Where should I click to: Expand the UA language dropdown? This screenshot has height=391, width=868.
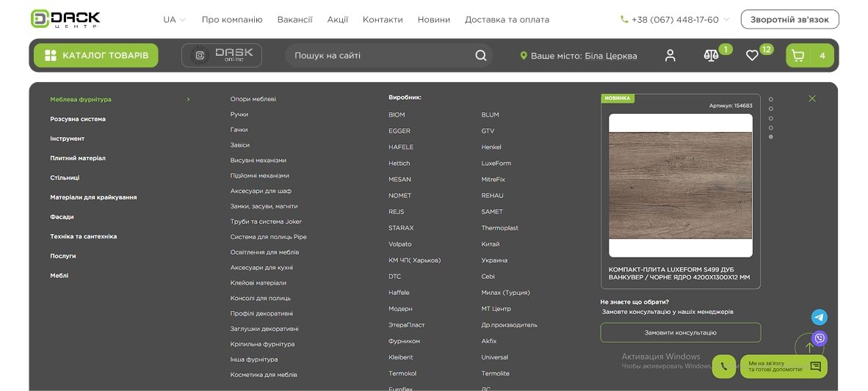tap(174, 20)
